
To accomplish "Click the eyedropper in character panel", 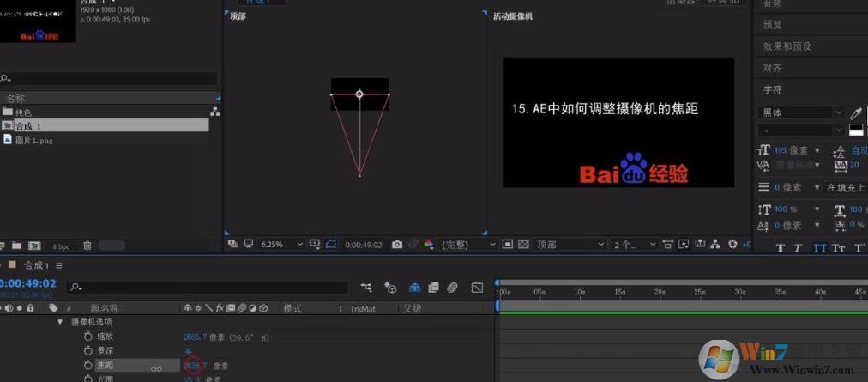I will (855, 112).
